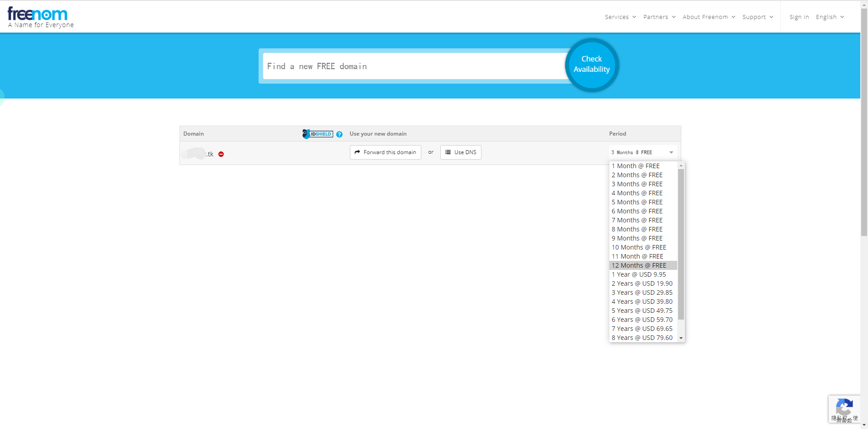Click the .tk domain name text

(198, 154)
